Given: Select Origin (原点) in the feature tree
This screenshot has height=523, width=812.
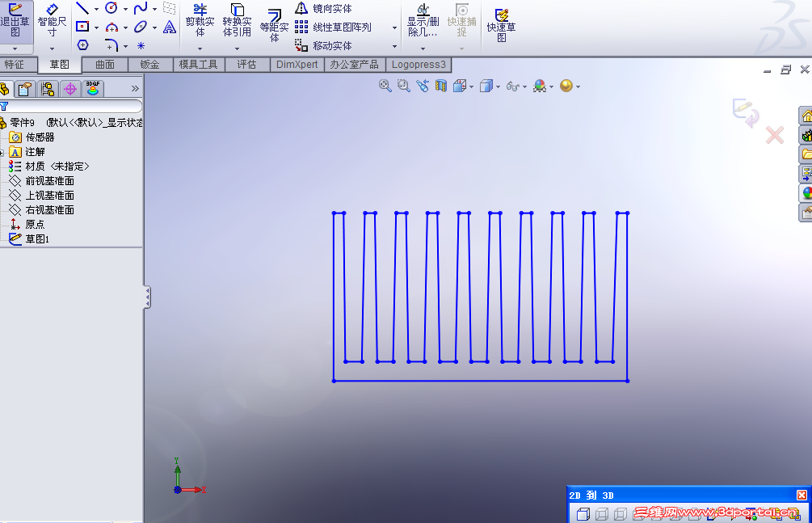Looking at the screenshot, I should tap(27, 225).
